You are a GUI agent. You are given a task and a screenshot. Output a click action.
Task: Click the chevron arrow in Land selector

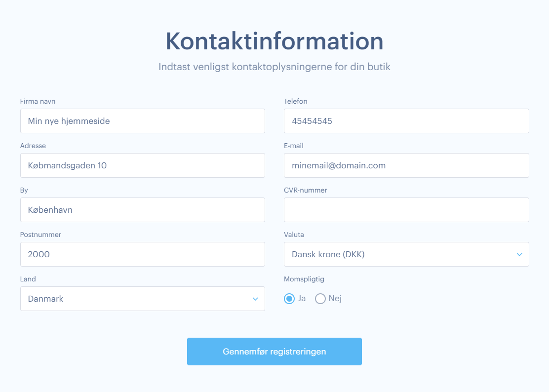(255, 299)
